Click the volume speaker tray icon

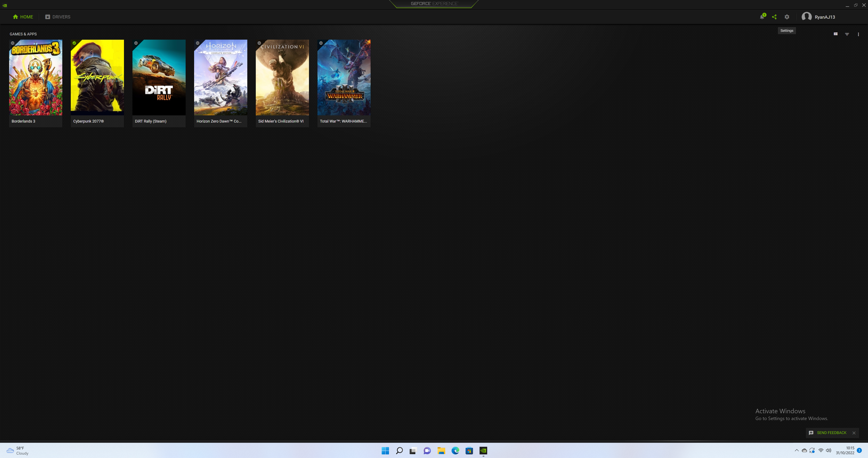[829, 450]
